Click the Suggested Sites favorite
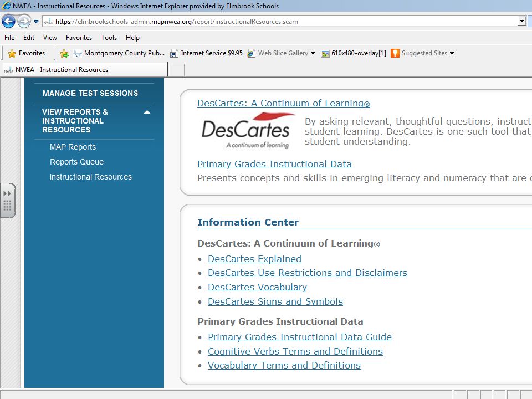This screenshot has height=399, width=532. point(420,53)
